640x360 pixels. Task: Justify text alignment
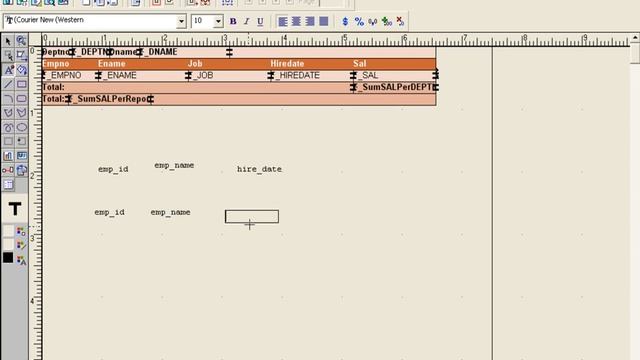[x=324, y=21]
